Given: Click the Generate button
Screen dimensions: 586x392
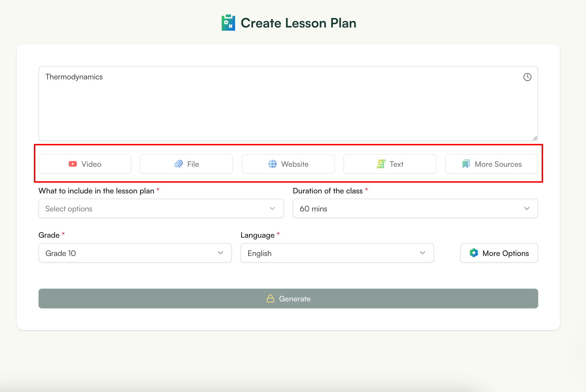Looking at the screenshot, I should click(288, 298).
